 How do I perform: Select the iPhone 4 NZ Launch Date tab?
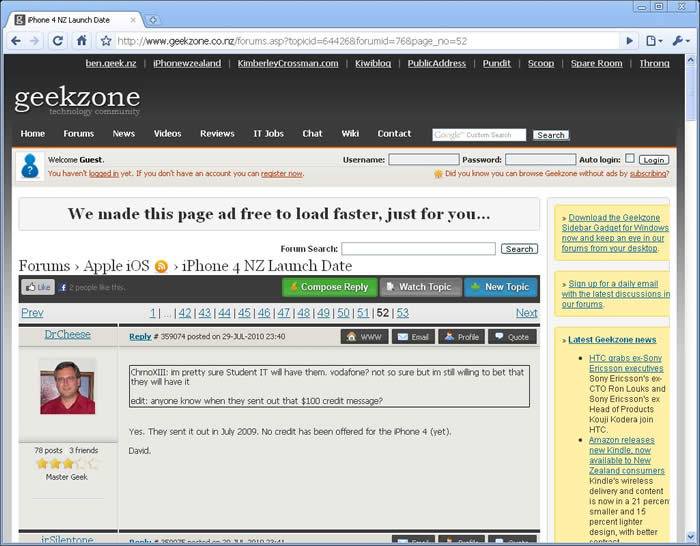pos(74,20)
